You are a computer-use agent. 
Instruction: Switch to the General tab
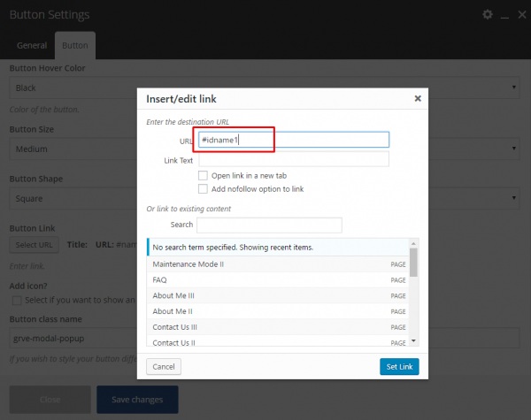[32, 45]
